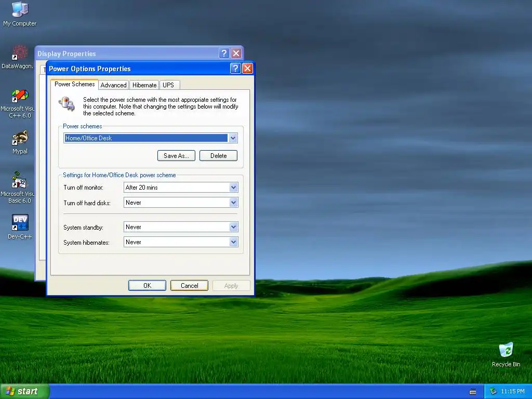Click the 'Power schemes' group label
The width and height of the screenshot is (532, 399).
pyautogui.click(x=82, y=126)
